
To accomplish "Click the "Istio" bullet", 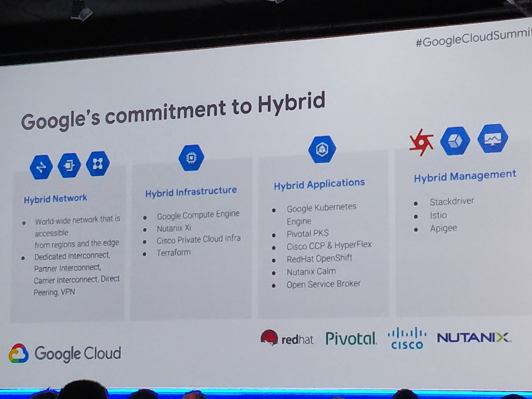I will point(438,215).
